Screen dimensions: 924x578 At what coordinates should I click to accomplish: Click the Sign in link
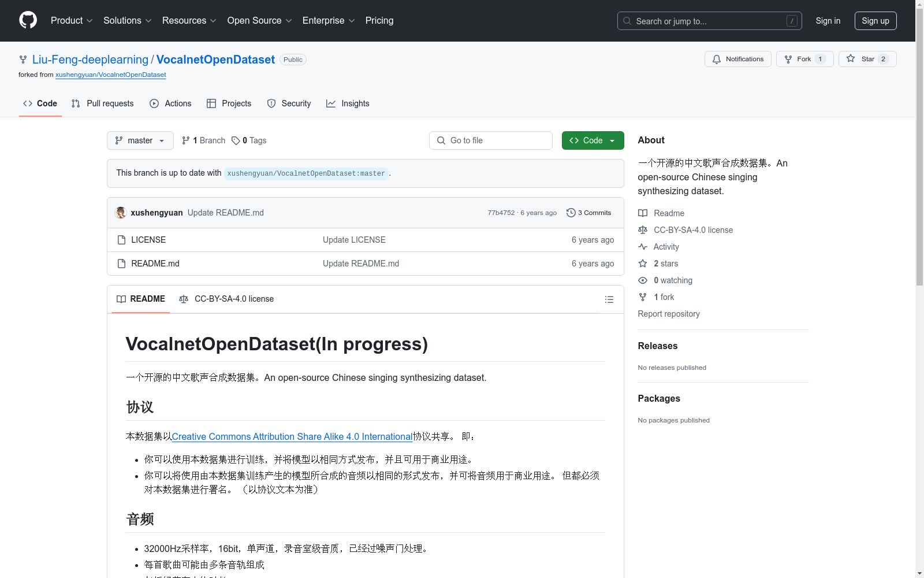pyautogui.click(x=828, y=21)
